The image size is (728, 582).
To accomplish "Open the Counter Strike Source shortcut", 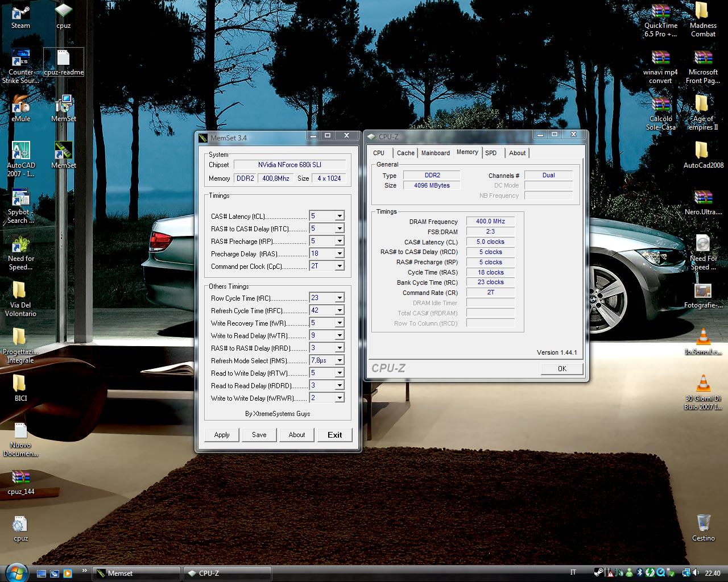I will 21,66.
